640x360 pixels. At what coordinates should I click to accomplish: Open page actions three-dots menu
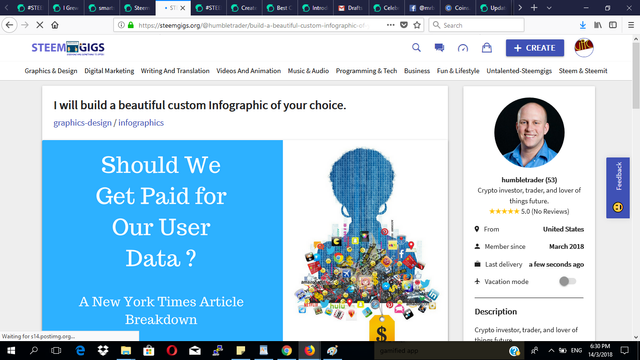pyautogui.click(x=391, y=25)
